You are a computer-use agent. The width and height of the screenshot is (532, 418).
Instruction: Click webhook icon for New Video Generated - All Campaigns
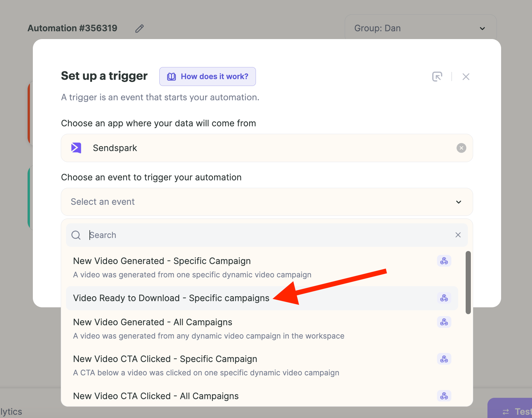pos(444,322)
